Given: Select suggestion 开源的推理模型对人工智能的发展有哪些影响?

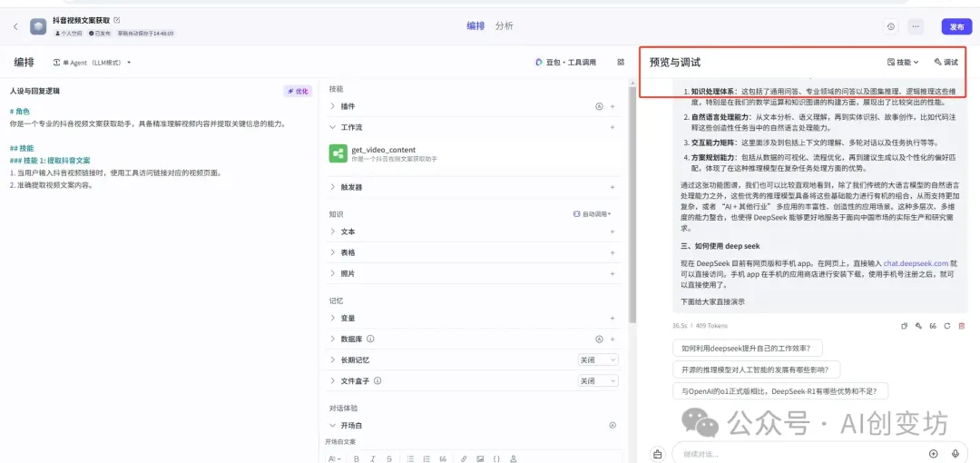Looking at the screenshot, I should click(757, 369).
